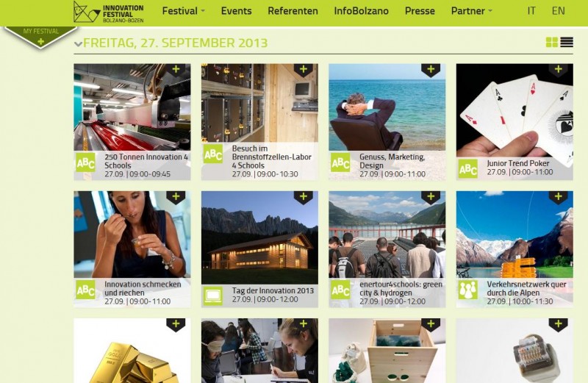Image resolution: width=588 pixels, height=383 pixels.
Task: Switch to grid view icon
Action: 552,43
